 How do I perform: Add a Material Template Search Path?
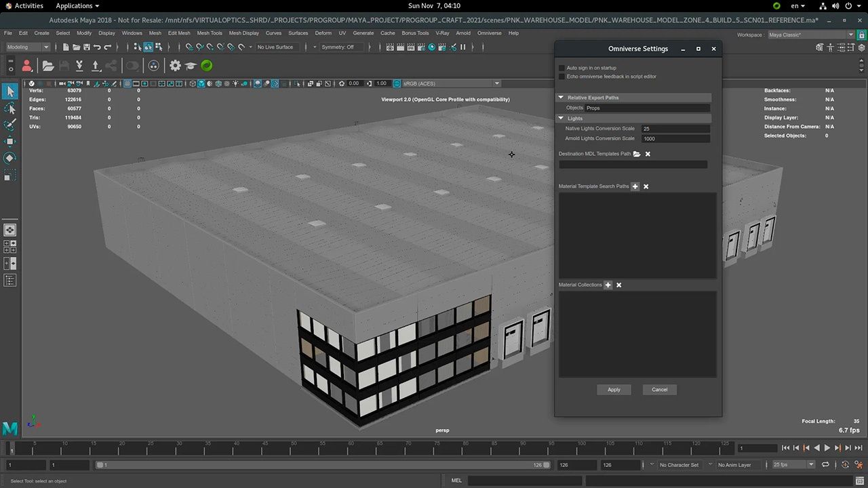[635, 186]
